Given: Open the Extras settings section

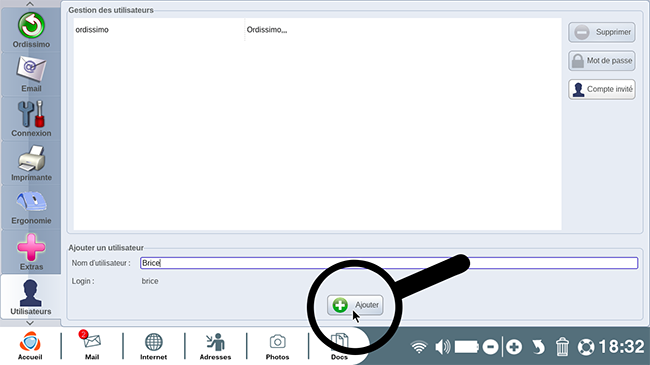Looking at the screenshot, I should (x=31, y=252).
